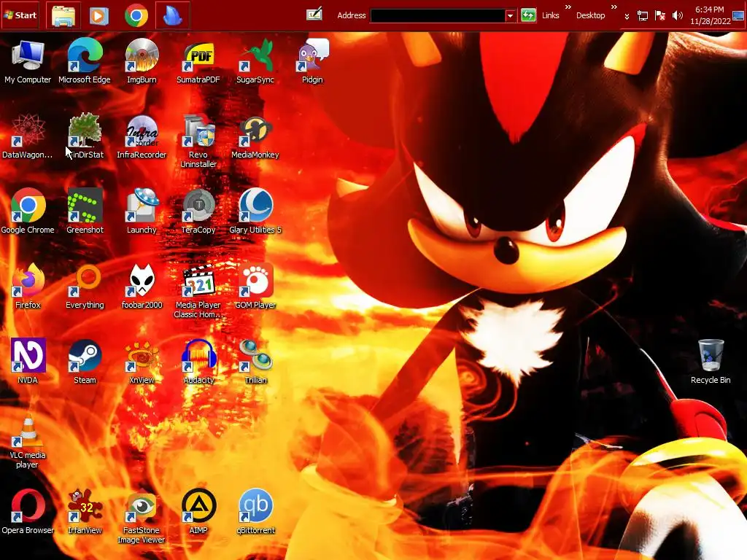Select the Google Chrome desktop icon
This screenshot has width=747, height=560.
28,211
